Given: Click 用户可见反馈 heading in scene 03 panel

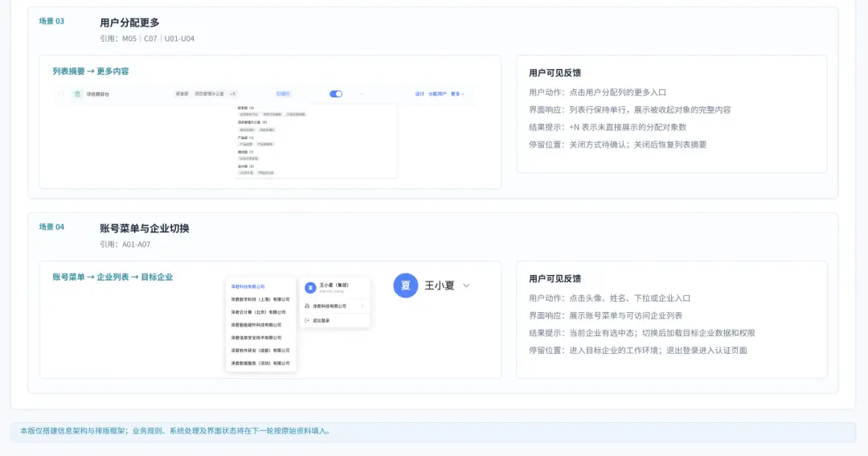Looking at the screenshot, I should (555, 72).
